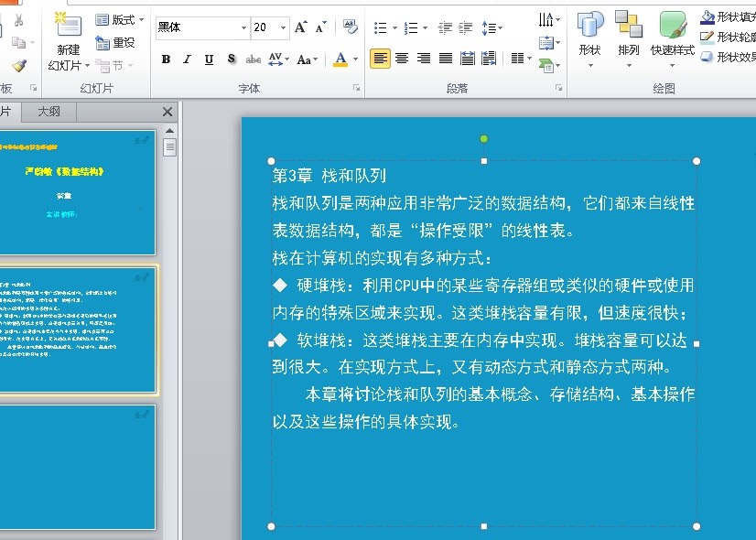Click the 形状填充 shape fill option

[728, 17]
